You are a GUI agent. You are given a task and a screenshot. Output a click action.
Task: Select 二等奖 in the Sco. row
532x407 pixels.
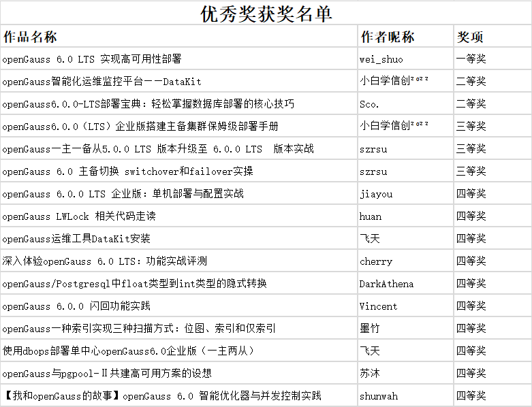471,103
